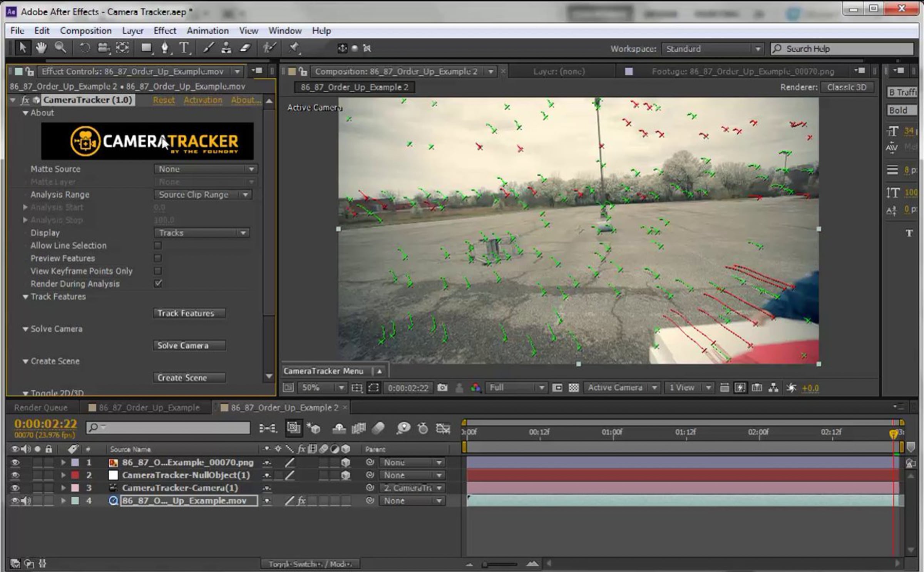Click the Create Scene button
This screenshot has width=924, height=572.
pos(189,378)
